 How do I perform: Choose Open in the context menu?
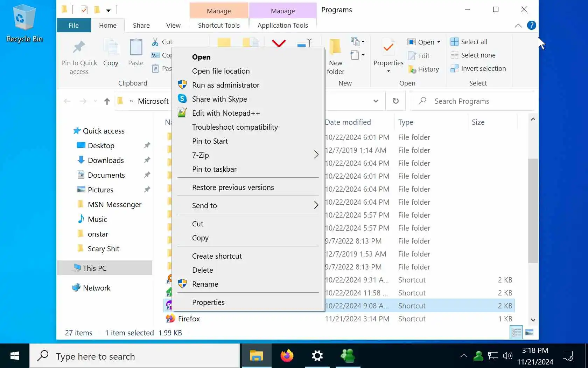248,57
